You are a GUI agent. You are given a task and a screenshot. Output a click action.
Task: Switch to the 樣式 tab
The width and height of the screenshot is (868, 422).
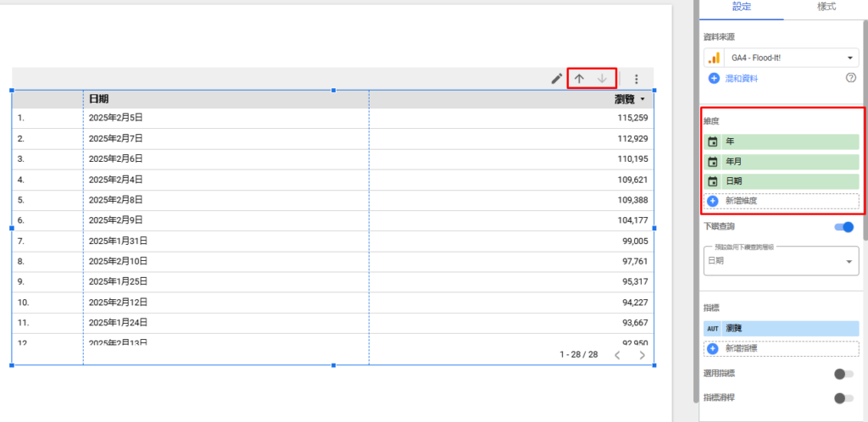(826, 7)
